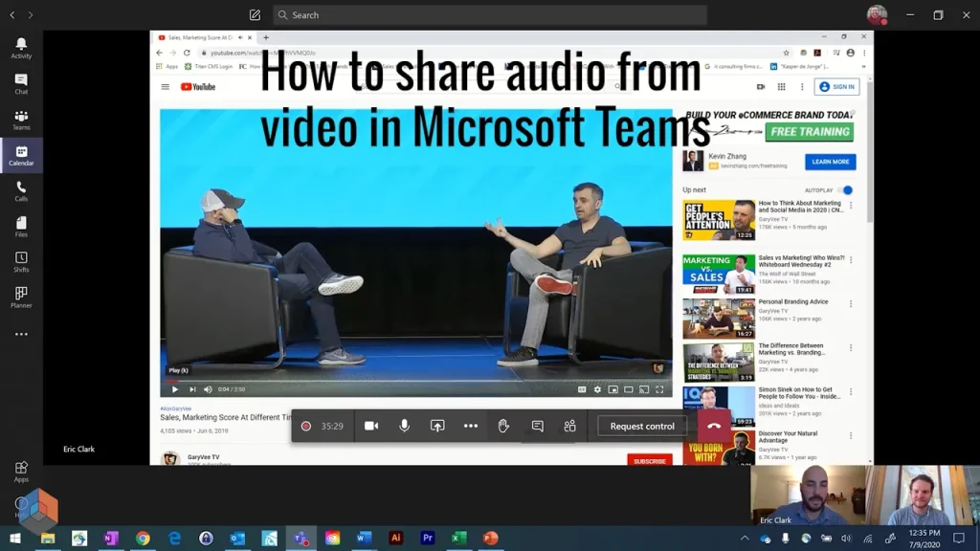980x551 pixels.
Task: Open the Teams profile avatar menu
Action: pos(877,15)
